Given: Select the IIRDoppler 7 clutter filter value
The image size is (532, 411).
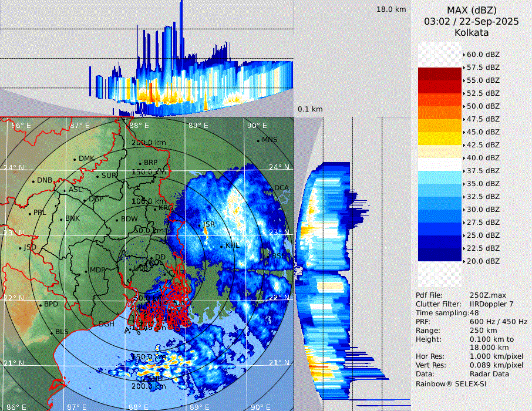Looking at the screenshot, I should [491, 304].
